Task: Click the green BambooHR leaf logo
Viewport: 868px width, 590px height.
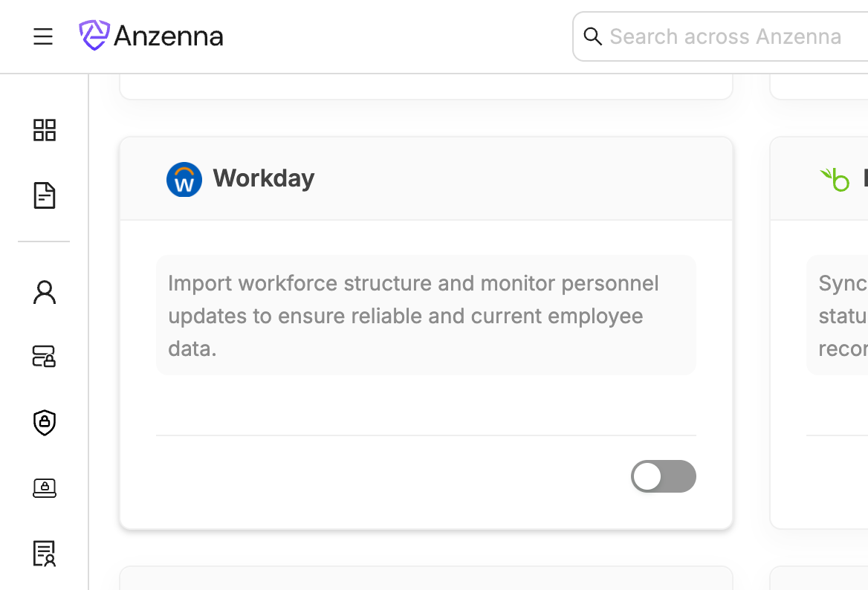Action: (835, 179)
